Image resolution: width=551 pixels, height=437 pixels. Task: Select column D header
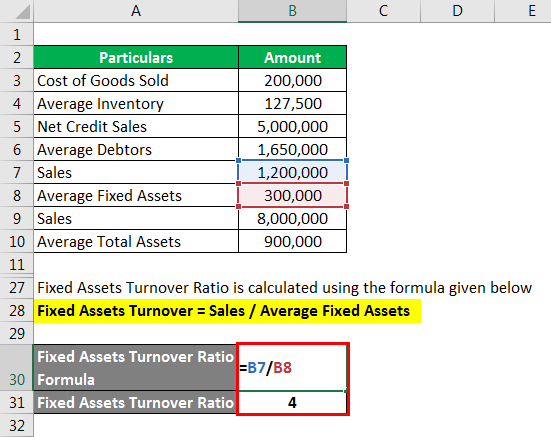[x=457, y=11]
